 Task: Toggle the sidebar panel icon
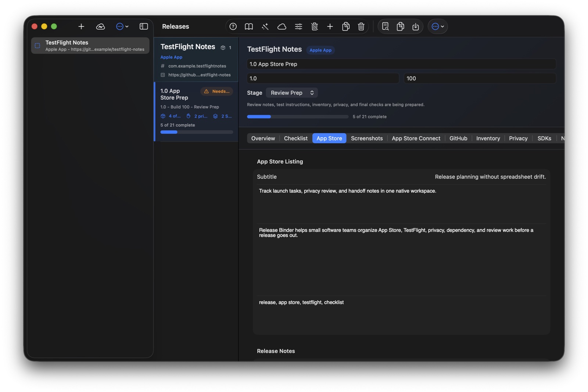pyautogui.click(x=144, y=26)
